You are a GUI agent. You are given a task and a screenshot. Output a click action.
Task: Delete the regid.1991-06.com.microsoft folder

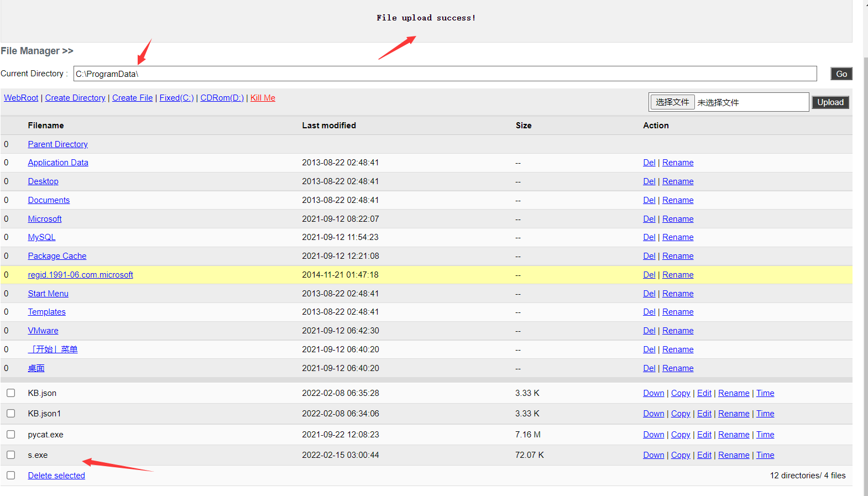tap(649, 275)
